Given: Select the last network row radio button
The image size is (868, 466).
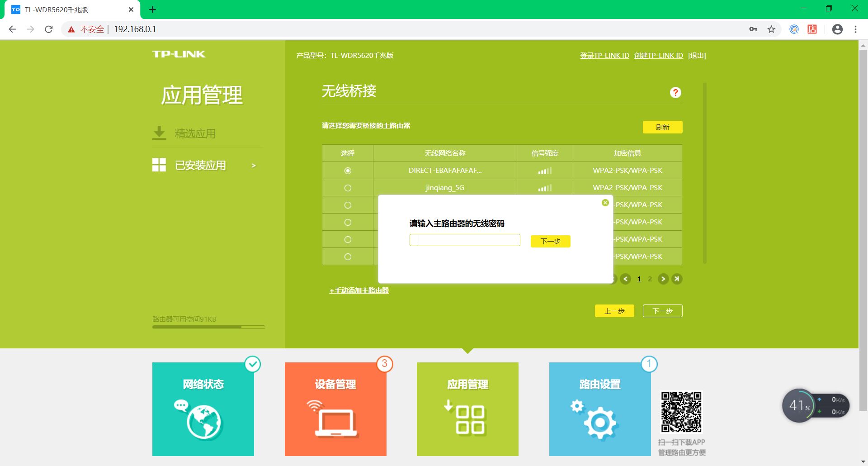Looking at the screenshot, I should click(x=348, y=257).
